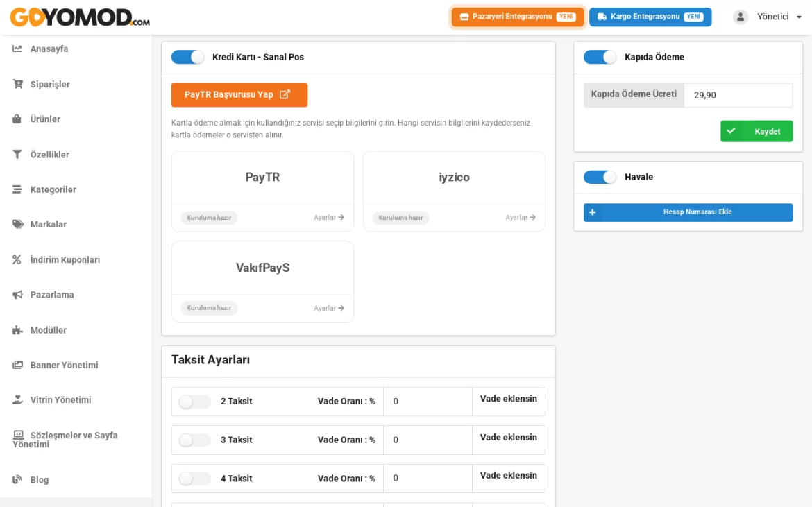Open the Vade eklensin option for 2 Taksit
Image resolution: width=812 pixels, height=507 pixels.
(509, 402)
